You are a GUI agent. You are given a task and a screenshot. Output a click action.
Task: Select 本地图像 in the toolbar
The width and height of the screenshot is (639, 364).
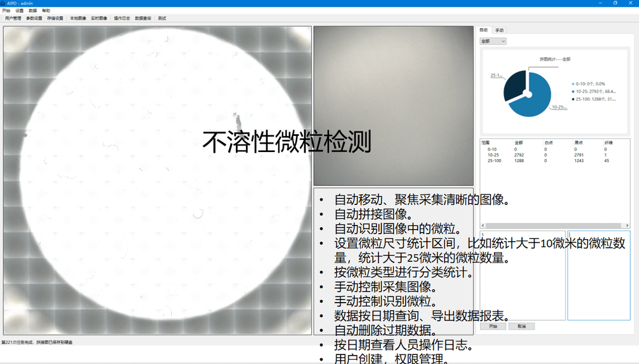78,19
